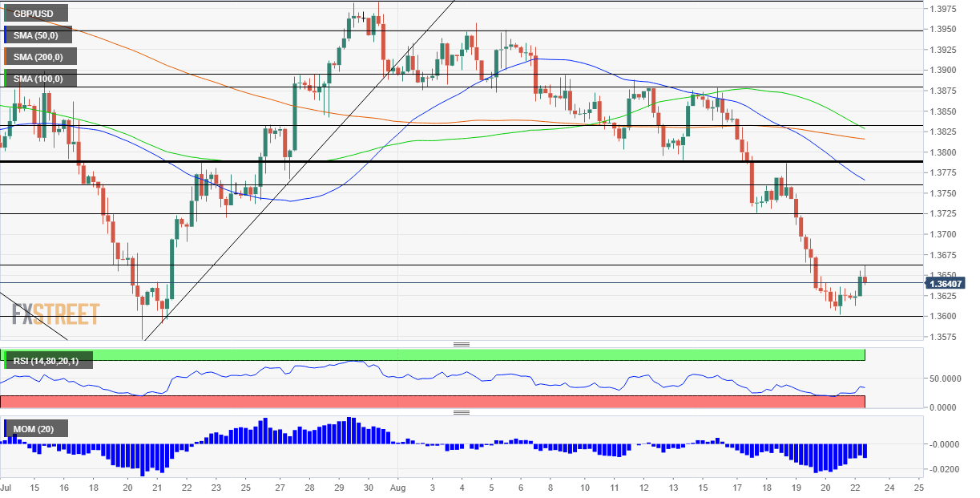Click the pane divider handle above RSI
This screenshot has height=498, width=980.
tap(462, 344)
